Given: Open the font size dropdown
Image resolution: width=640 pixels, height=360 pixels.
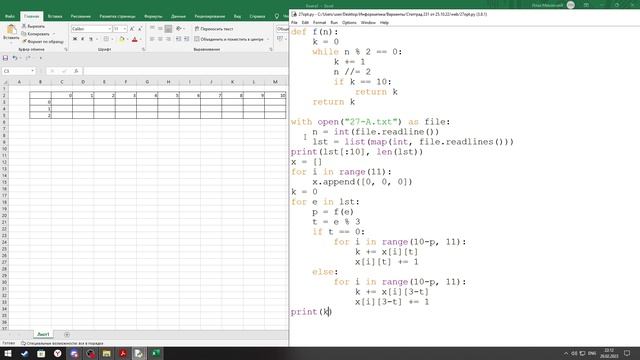Looking at the screenshot, I should click(x=125, y=29).
